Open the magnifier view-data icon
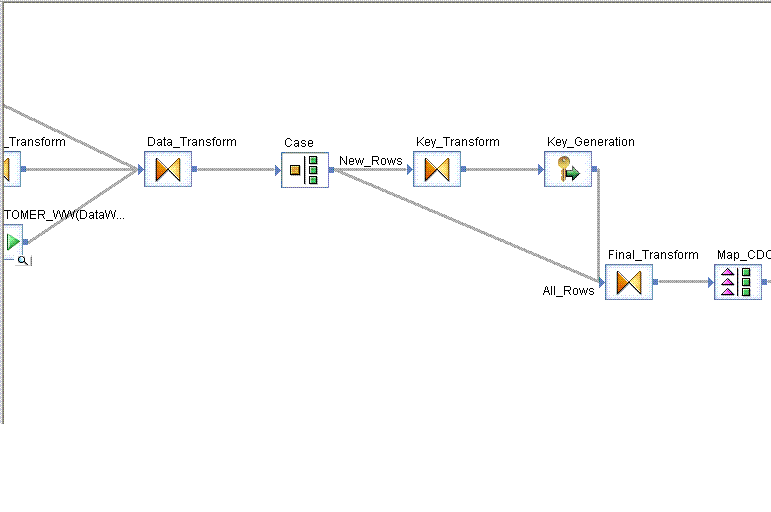The image size is (771, 512). click(x=23, y=261)
